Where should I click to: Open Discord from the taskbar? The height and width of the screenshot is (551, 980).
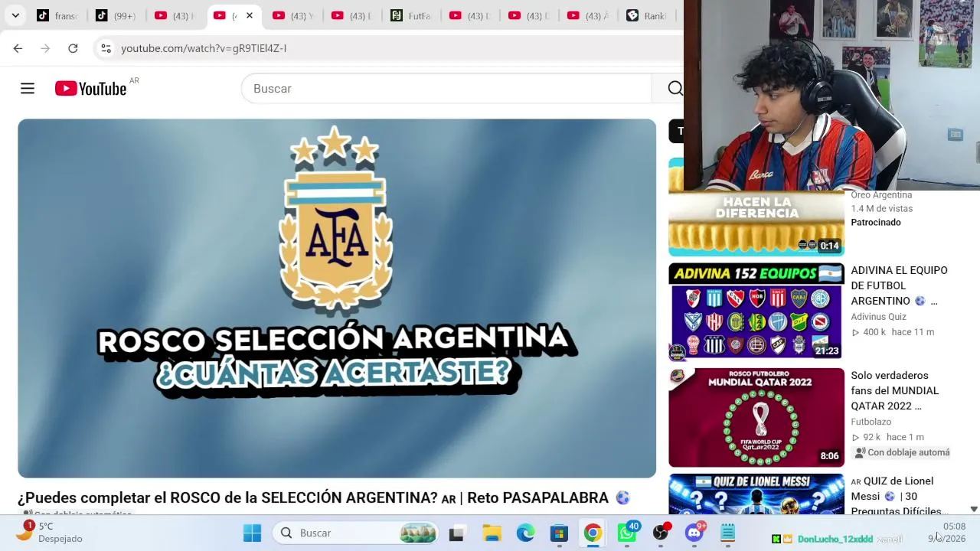(694, 533)
